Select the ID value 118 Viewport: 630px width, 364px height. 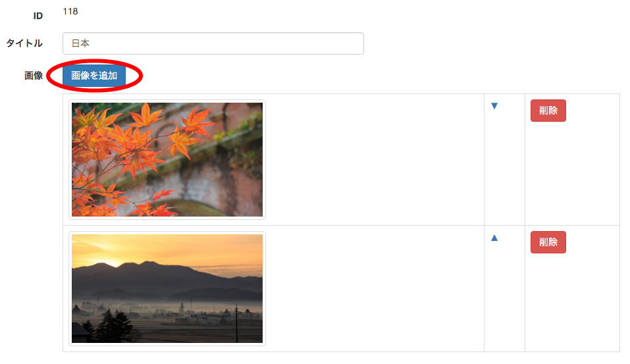70,11
